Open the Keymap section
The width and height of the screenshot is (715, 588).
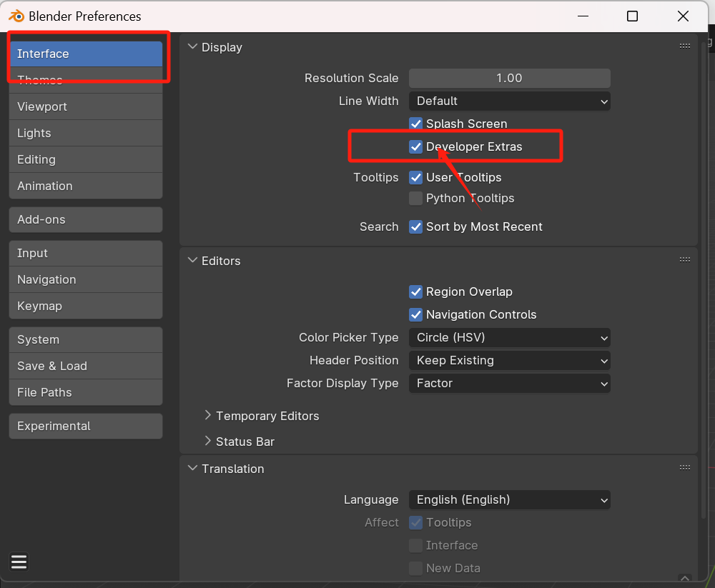point(86,307)
